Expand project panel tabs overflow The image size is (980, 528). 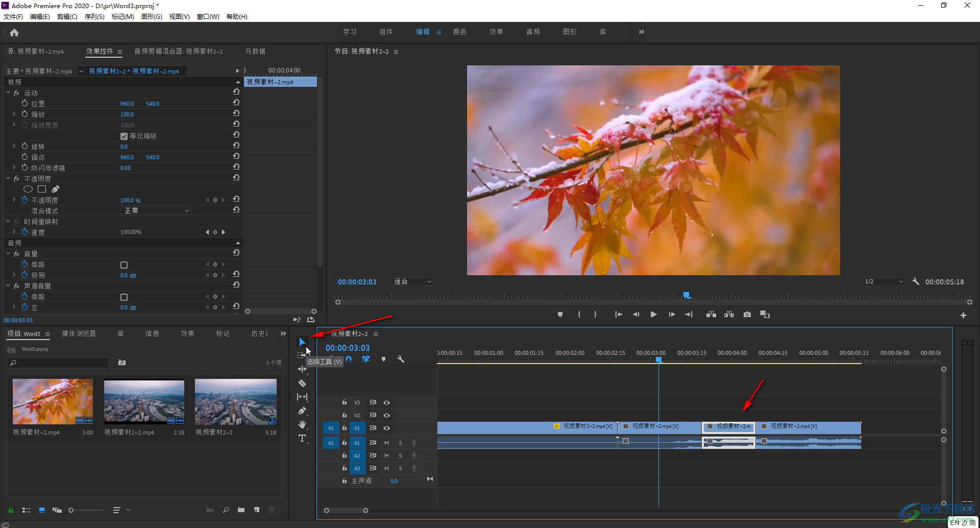click(283, 333)
